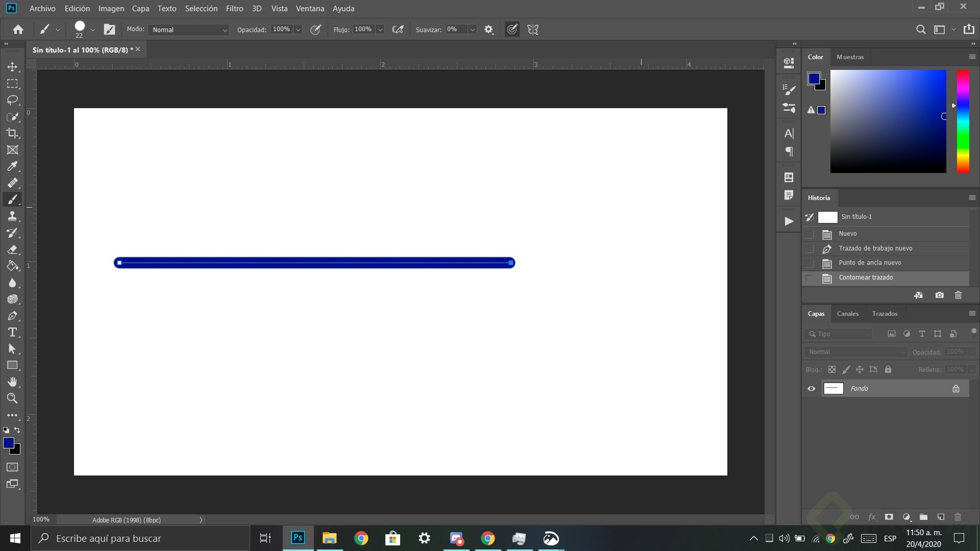Viewport: 980px width, 551px height.
Task: Select Sin título-1 history snapshot
Action: click(x=886, y=217)
